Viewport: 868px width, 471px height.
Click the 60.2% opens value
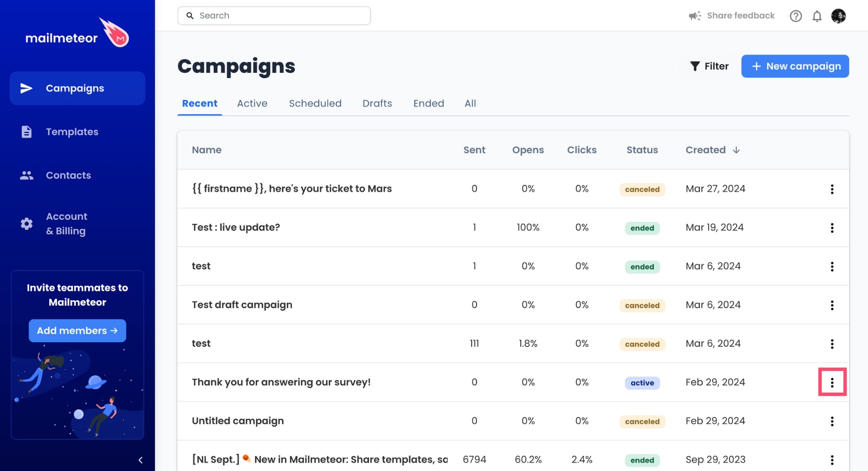pyautogui.click(x=528, y=459)
